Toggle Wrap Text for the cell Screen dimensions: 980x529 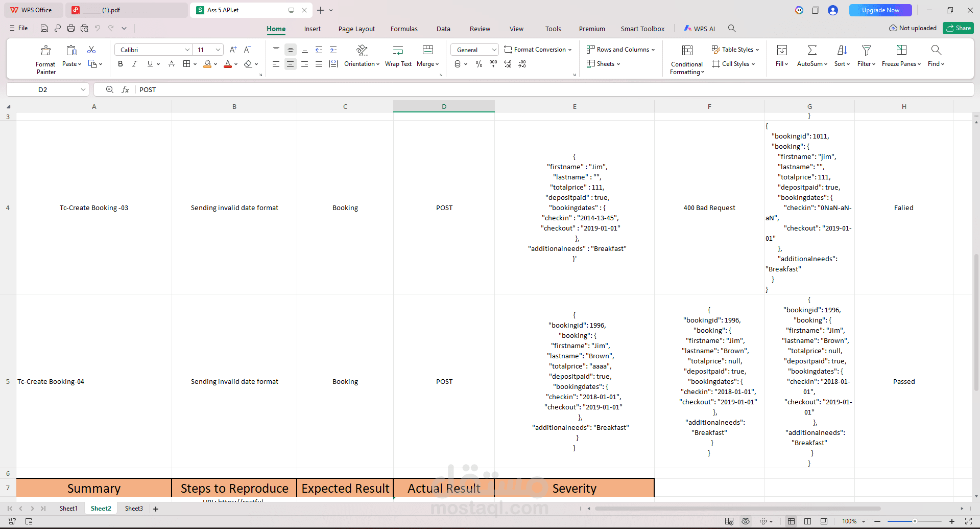398,56
